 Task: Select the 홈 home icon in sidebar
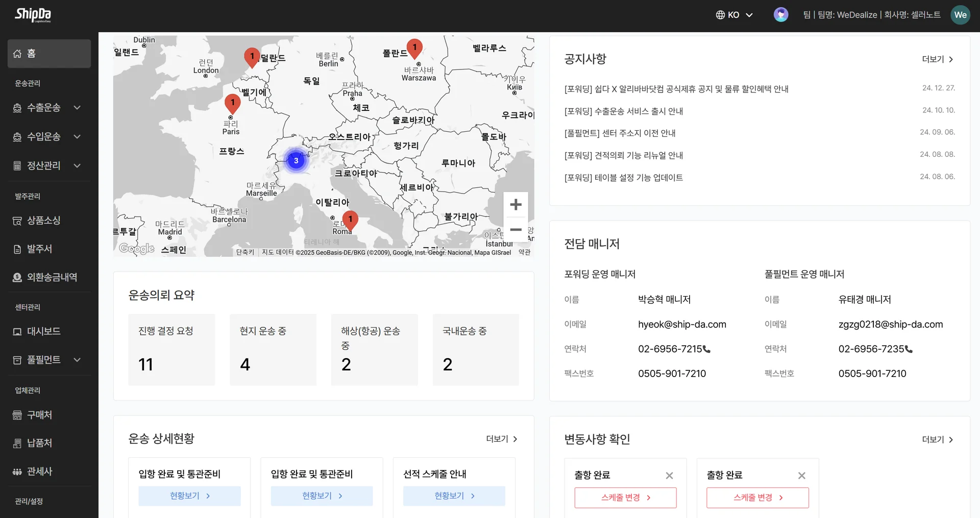point(17,53)
